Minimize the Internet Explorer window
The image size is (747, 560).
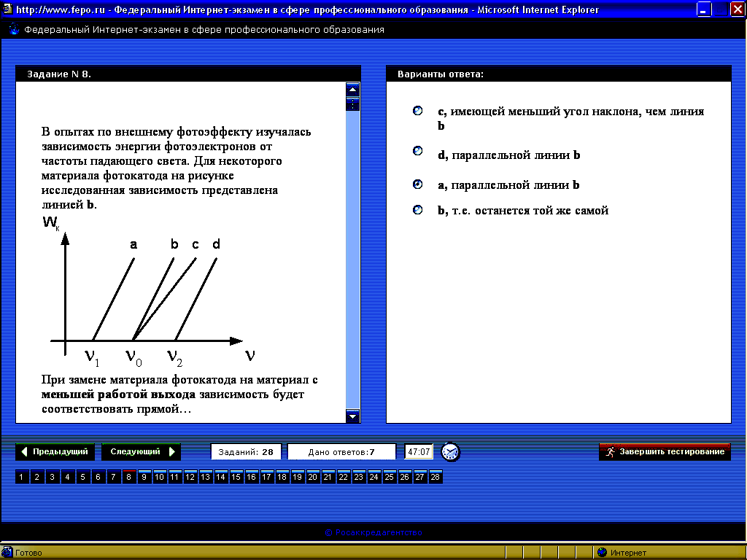click(704, 9)
